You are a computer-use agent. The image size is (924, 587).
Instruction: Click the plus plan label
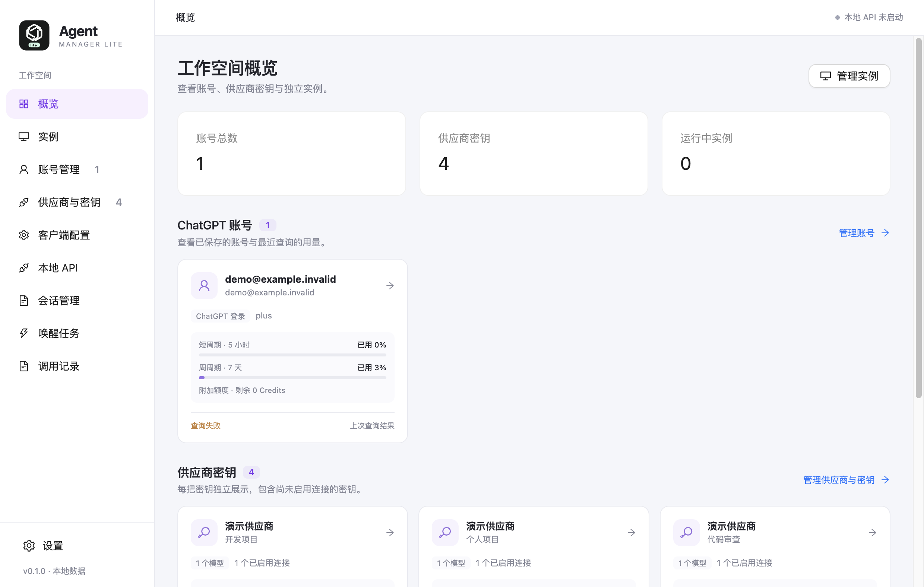[x=264, y=316]
